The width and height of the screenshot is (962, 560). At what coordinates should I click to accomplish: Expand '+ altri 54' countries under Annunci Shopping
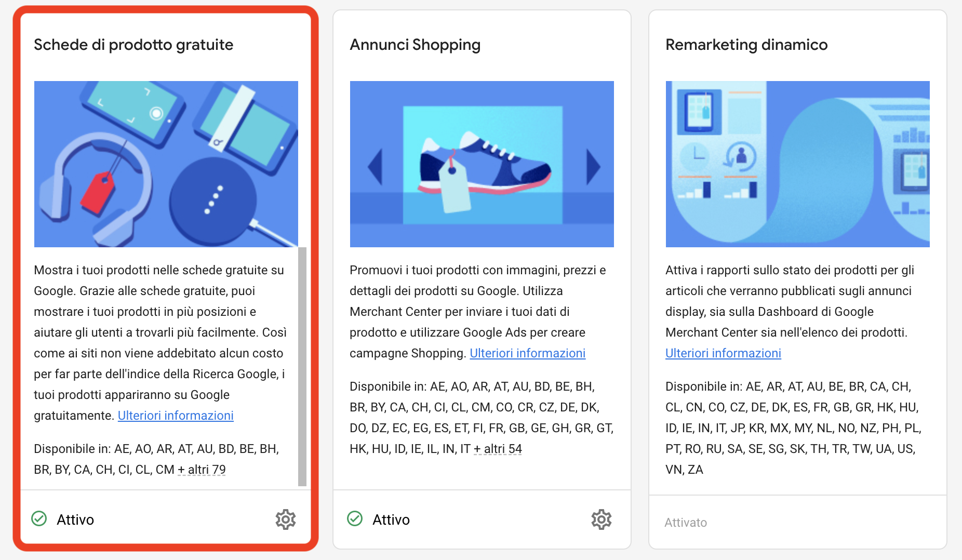click(x=498, y=448)
